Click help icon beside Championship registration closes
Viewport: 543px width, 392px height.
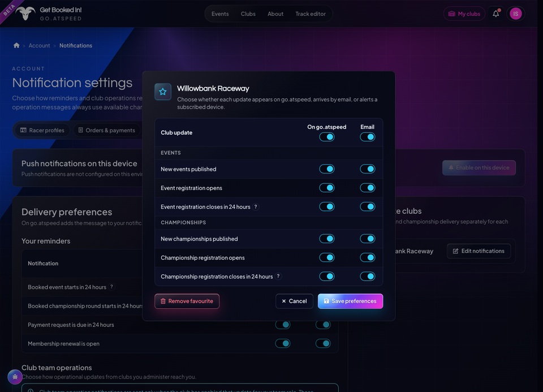click(x=278, y=277)
